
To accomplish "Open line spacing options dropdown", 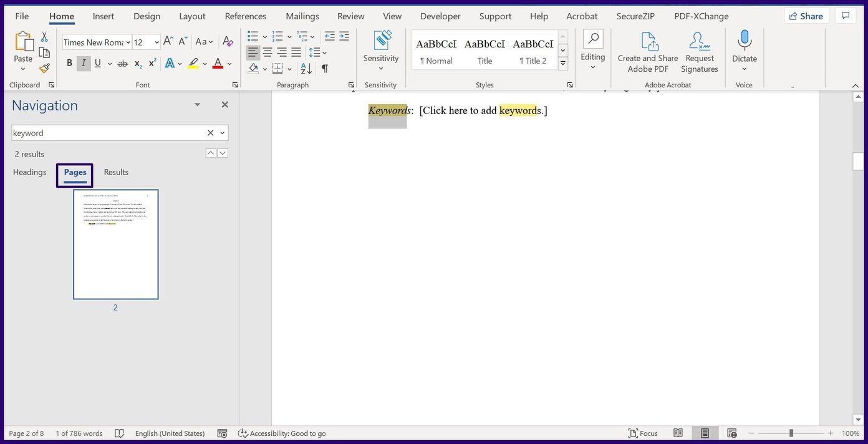I will (x=318, y=52).
